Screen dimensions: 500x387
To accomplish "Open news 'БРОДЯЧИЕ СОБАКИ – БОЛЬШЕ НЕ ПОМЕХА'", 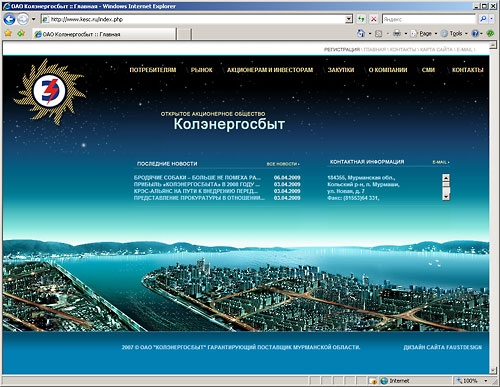I will 197,178.
